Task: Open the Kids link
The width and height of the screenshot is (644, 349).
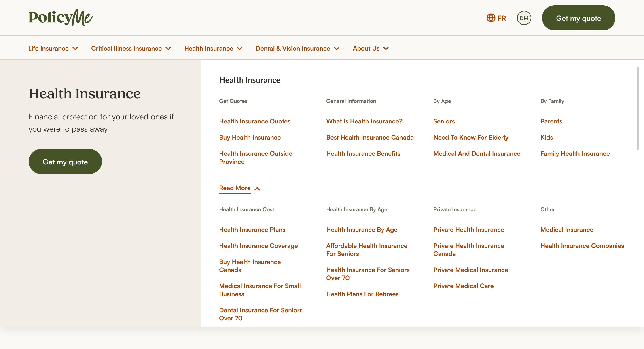Action: 547,137
